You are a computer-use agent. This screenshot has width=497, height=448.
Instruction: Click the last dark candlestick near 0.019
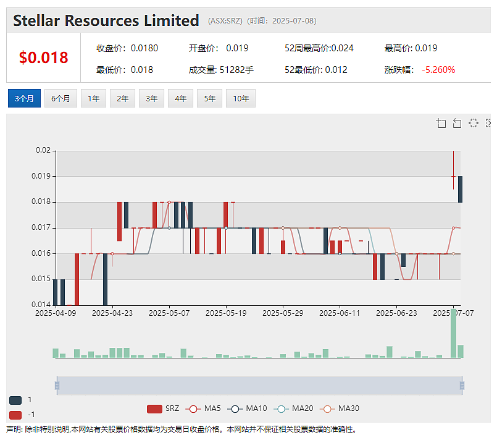(460, 189)
